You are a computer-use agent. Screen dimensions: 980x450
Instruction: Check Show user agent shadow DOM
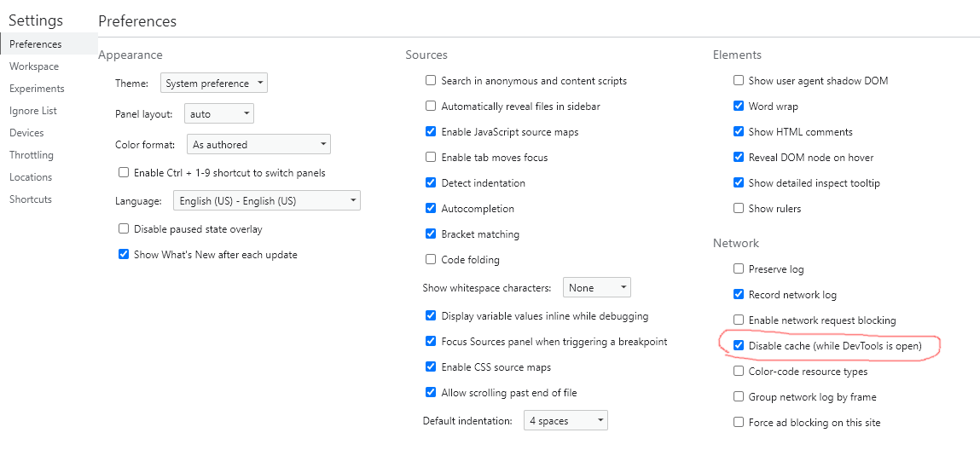[738, 80]
